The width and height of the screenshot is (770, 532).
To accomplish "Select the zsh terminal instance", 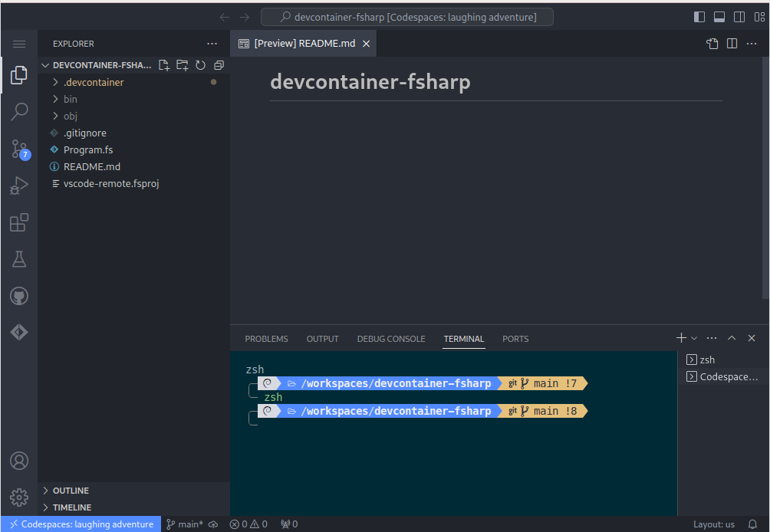I will [723, 360].
